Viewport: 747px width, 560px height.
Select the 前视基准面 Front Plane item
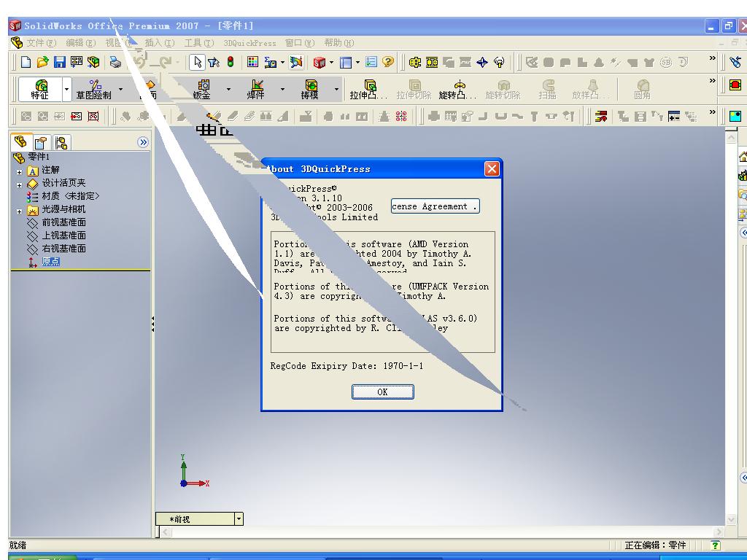click(57, 222)
